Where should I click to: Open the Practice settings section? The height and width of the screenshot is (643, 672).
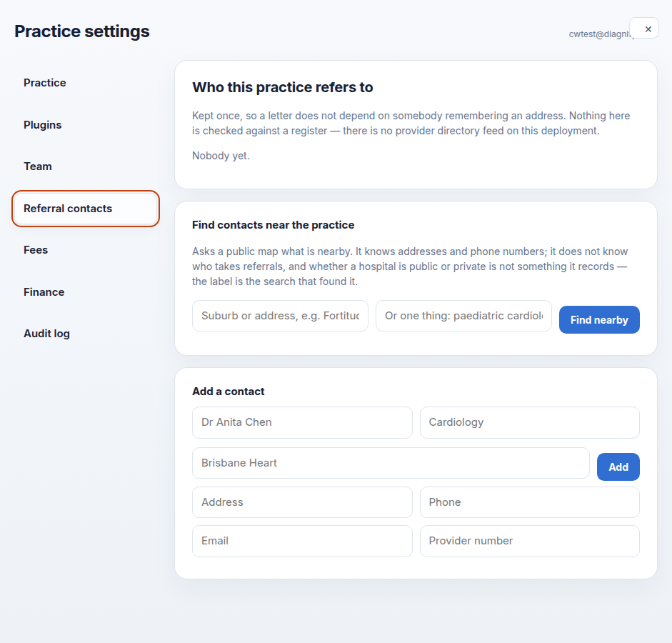(86, 83)
